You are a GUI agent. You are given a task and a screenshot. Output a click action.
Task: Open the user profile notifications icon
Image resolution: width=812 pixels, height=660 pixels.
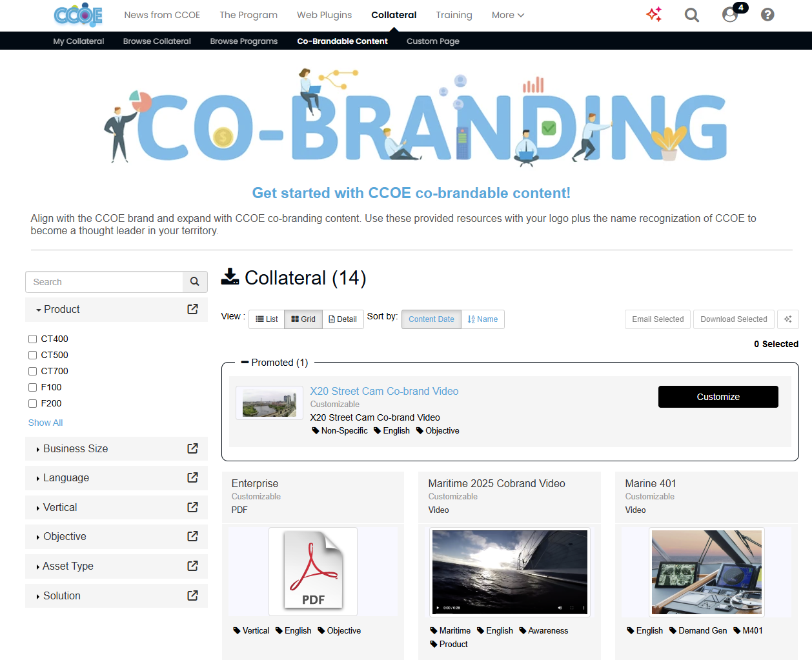click(x=730, y=14)
